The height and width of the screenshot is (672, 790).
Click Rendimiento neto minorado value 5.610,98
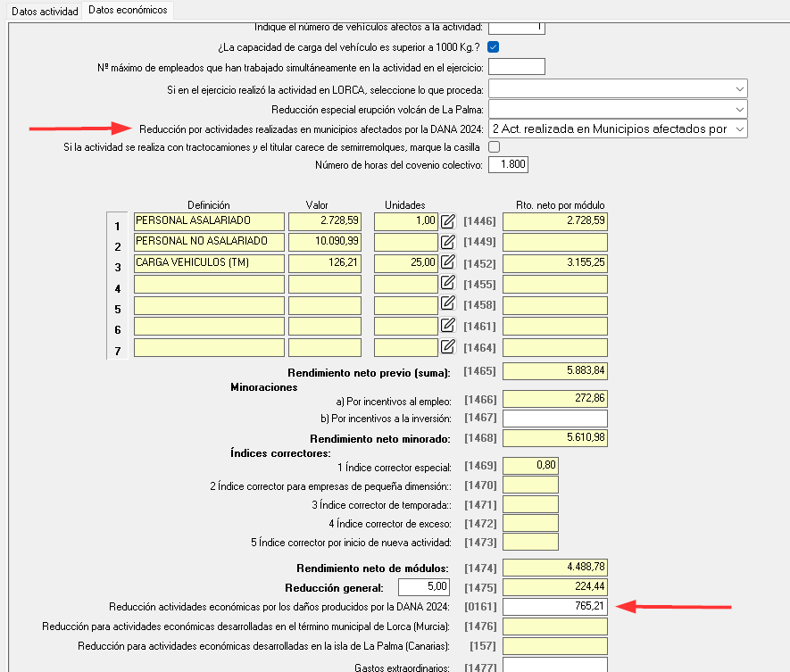click(x=554, y=438)
